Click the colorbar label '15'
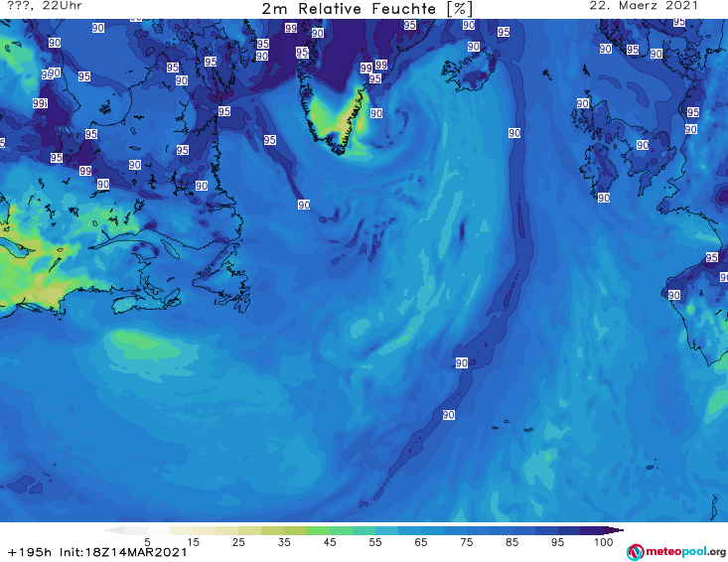 click(193, 542)
